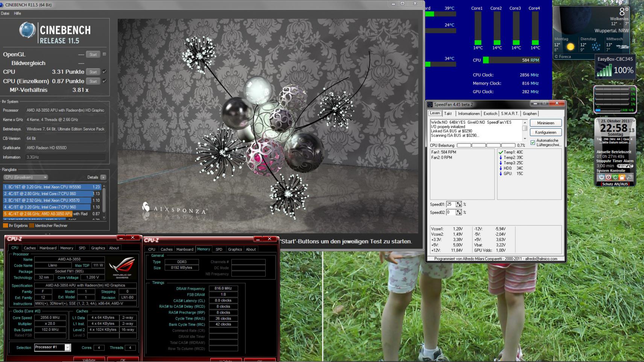Click the Speed01 value field in SpeedFan
Image resolution: width=644 pixels, height=362 pixels.
pyautogui.click(x=451, y=204)
